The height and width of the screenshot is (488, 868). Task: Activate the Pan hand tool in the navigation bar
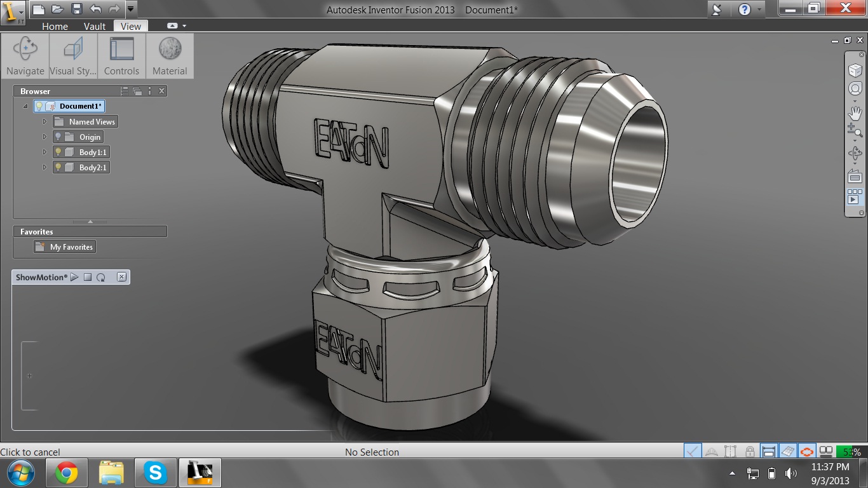pos(855,113)
